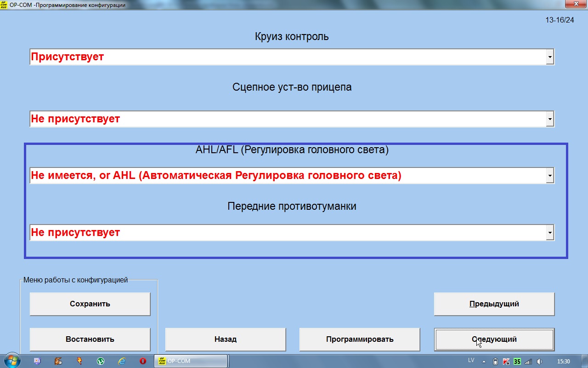Click the Kaspersky tray icon

506,362
